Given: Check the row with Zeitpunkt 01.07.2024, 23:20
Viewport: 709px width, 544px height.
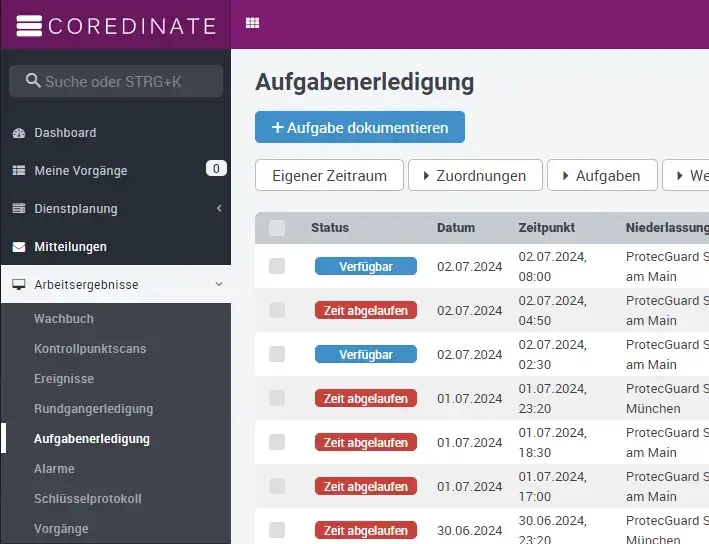Looking at the screenshot, I should 277,398.
